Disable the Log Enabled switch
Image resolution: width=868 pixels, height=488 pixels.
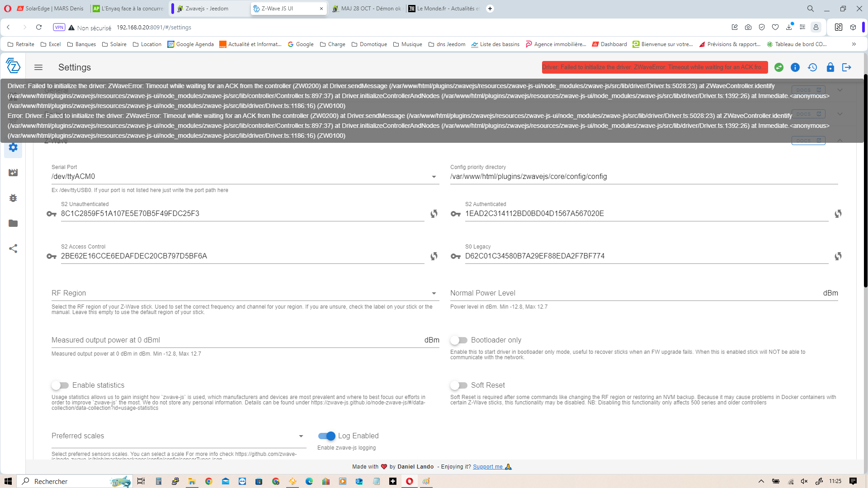coord(326,436)
